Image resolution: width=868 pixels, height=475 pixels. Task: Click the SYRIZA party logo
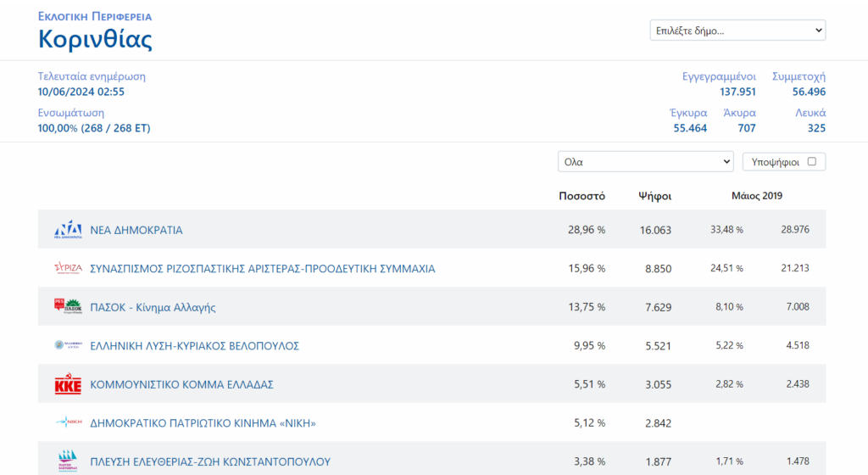(x=68, y=269)
